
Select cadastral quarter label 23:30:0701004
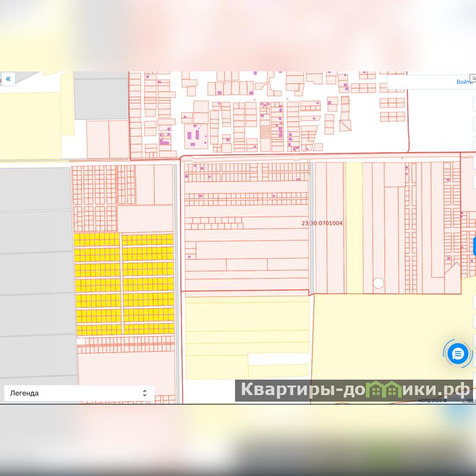[x=322, y=224]
